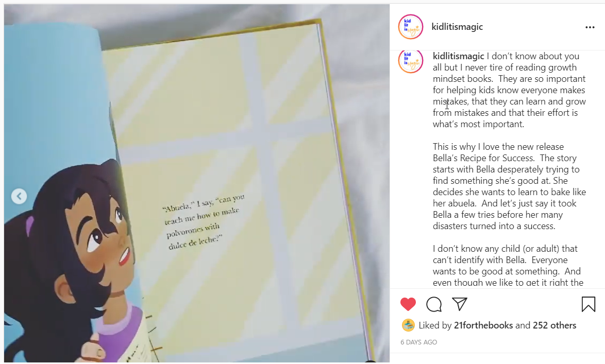The image size is (605, 364).
Task: Save the post with the bookmark icon
Action: click(x=589, y=304)
